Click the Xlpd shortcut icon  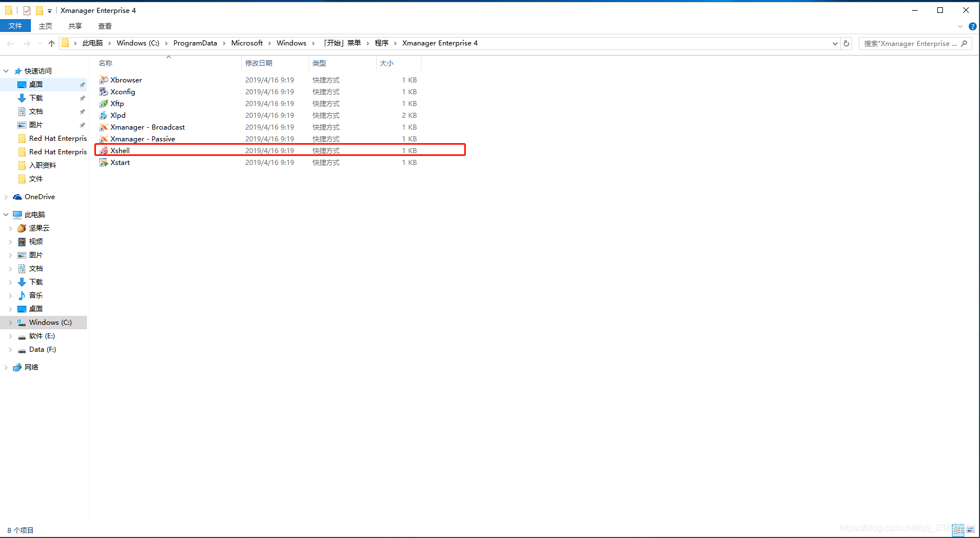[x=104, y=116]
